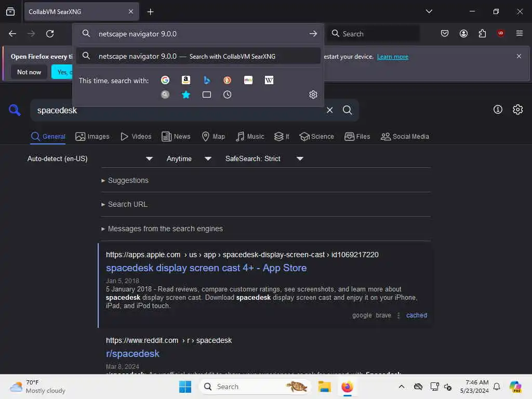The image size is (532, 399).
Task: Search bookmarks via the star icon
Action: pyautogui.click(x=186, y=95)
